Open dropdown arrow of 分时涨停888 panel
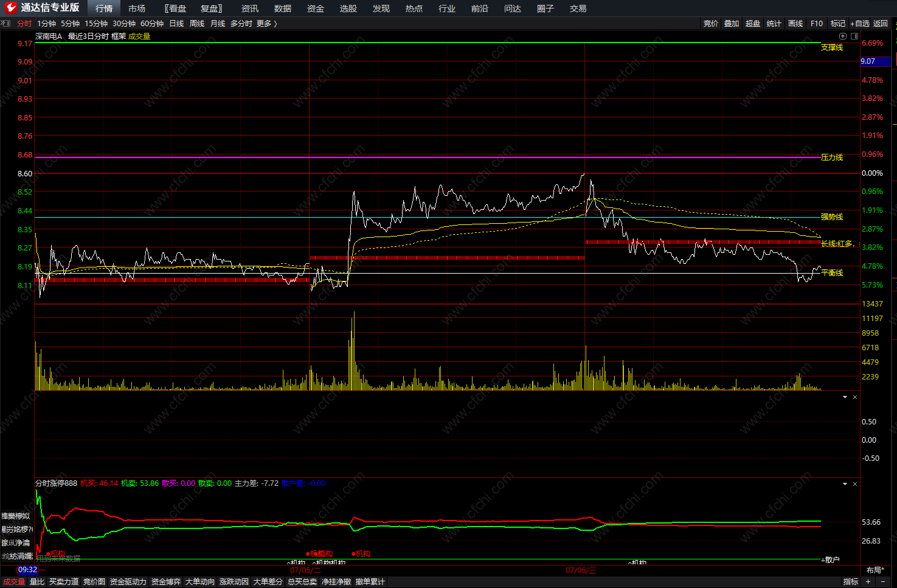The image size is (897, 588). pyautogui.click(x=845, y=484)
